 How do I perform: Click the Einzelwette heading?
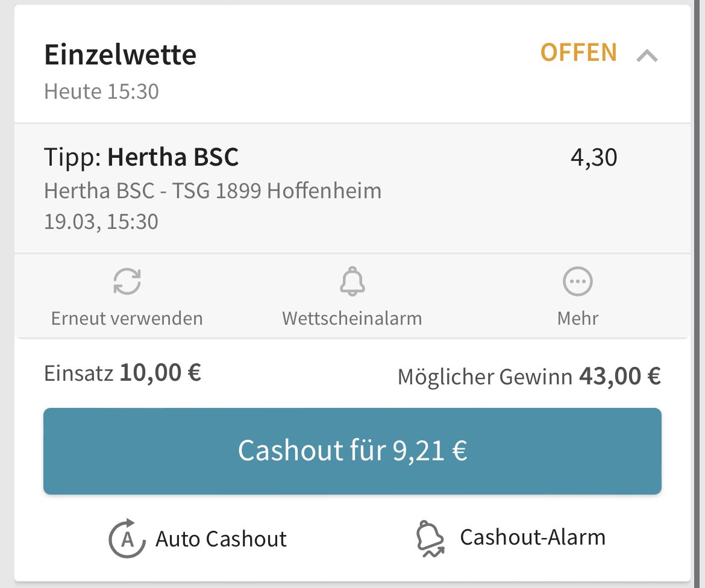click(120, 55)
